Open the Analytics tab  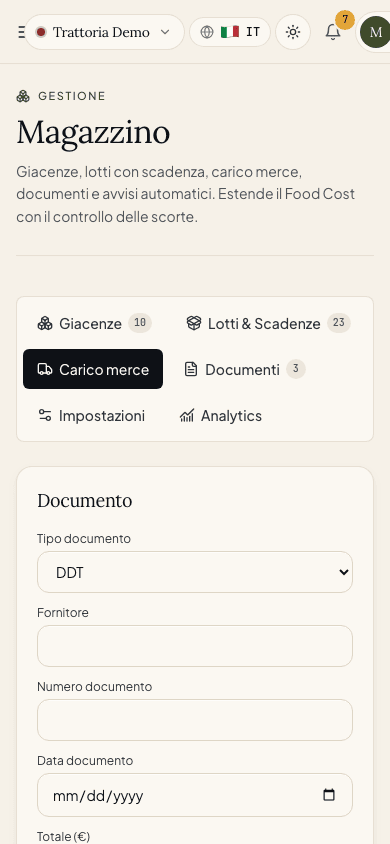[x=221, y=416]
